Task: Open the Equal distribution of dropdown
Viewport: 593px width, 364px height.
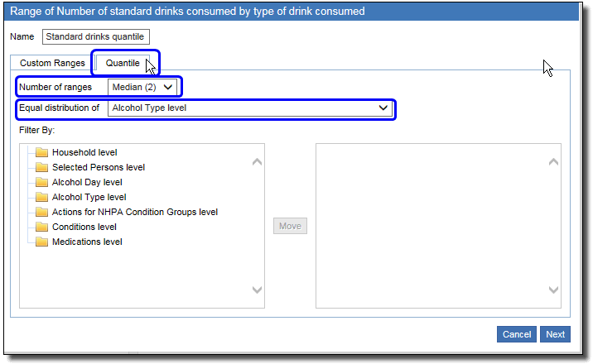Action: point(250,108)
